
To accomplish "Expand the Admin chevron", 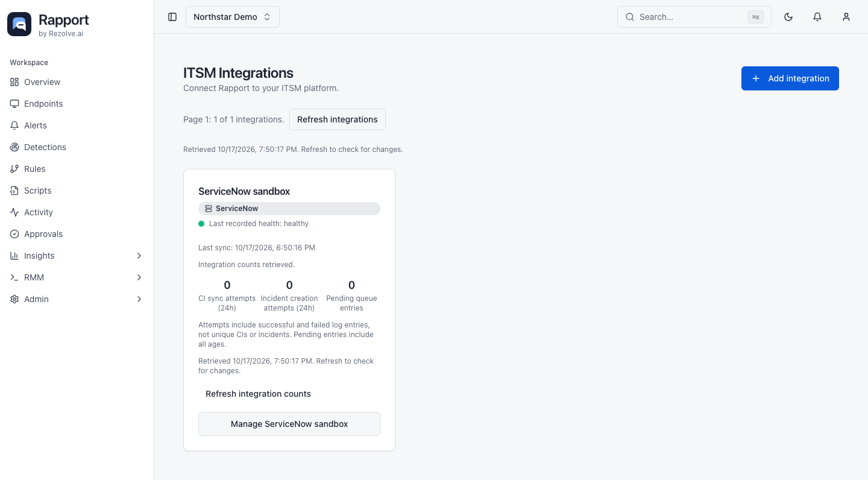I will click(x=139, y=299).
